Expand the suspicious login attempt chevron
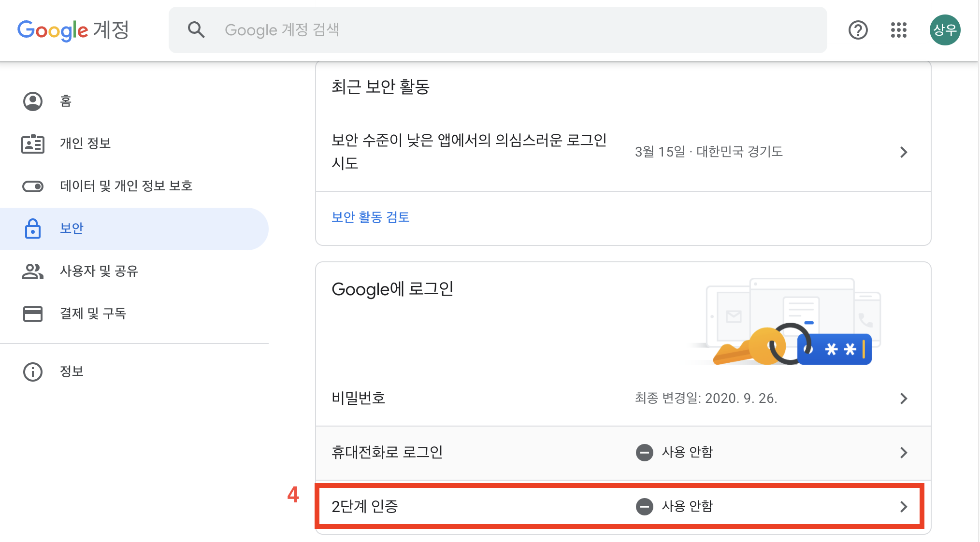 [x=903, y=152]
